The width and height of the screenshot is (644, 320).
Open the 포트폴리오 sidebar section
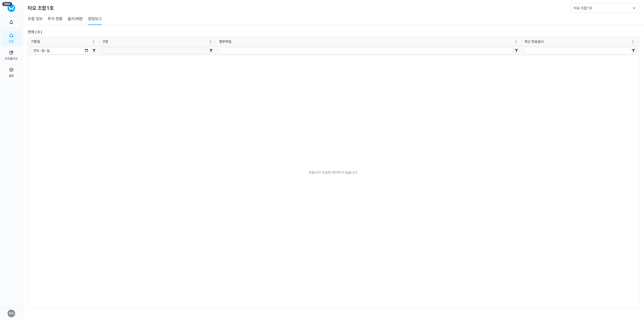[11, 55]
